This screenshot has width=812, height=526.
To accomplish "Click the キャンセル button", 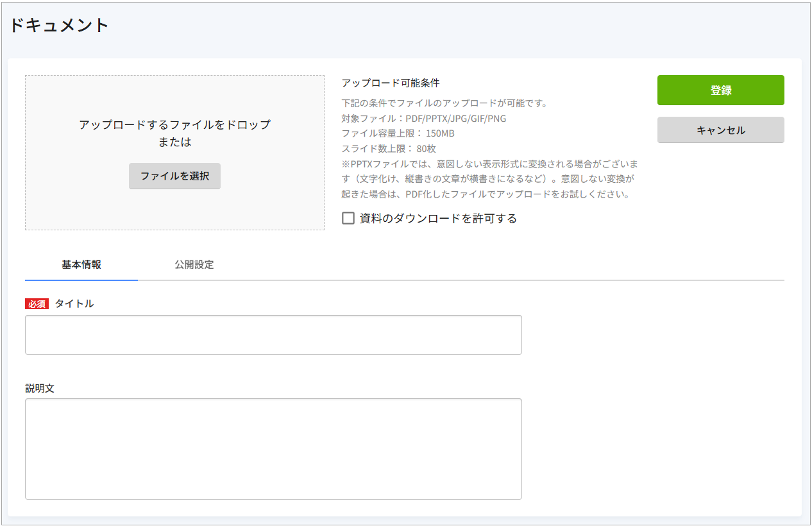I will click(x=720, y=130).
